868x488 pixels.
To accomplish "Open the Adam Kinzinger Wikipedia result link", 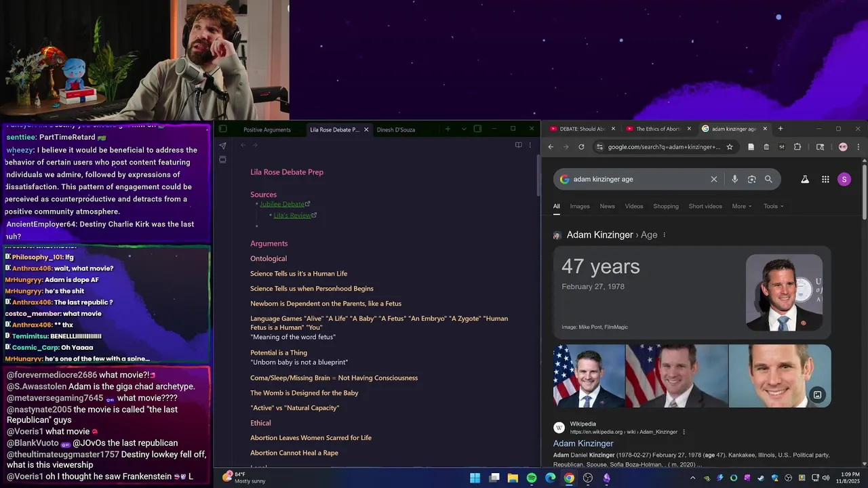I will point(583,443).
